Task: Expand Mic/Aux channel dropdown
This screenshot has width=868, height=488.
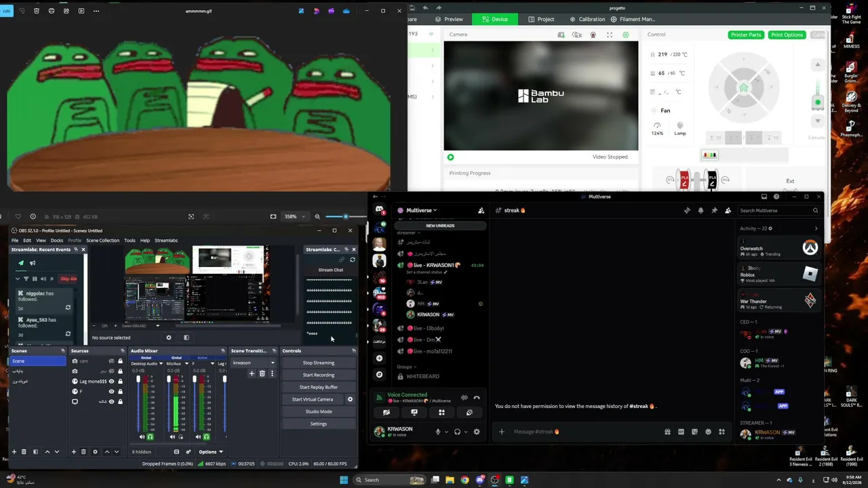Action: (186, 364)
